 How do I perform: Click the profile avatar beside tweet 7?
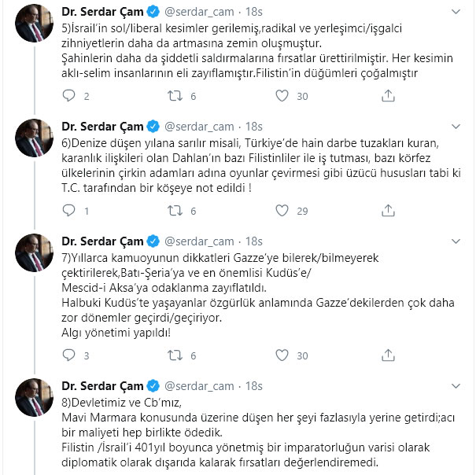coord(34,253)
